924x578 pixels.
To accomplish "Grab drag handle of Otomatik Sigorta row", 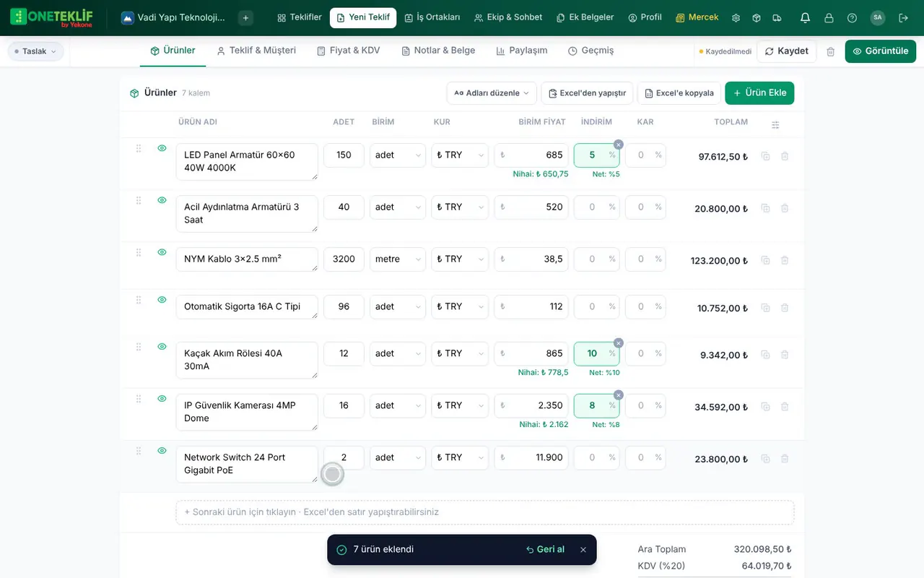I will (139, 300).
